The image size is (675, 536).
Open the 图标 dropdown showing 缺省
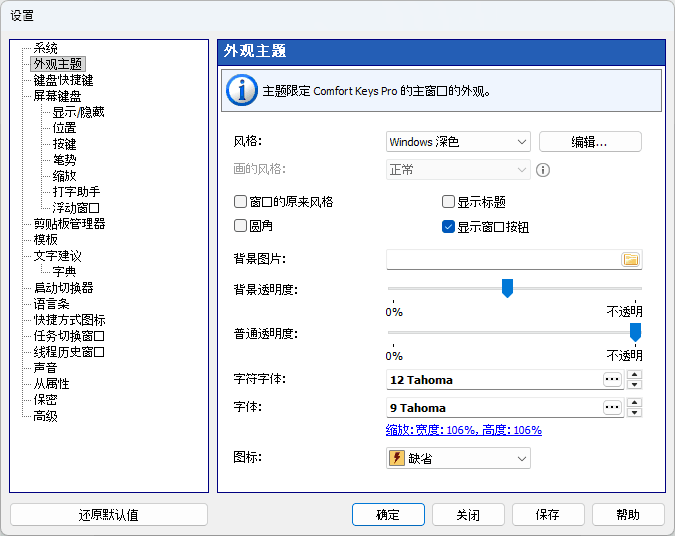[x=458, y=458]
